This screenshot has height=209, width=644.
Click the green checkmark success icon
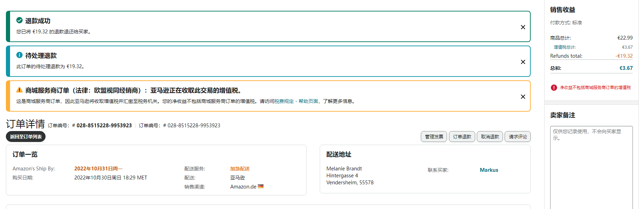19,21
